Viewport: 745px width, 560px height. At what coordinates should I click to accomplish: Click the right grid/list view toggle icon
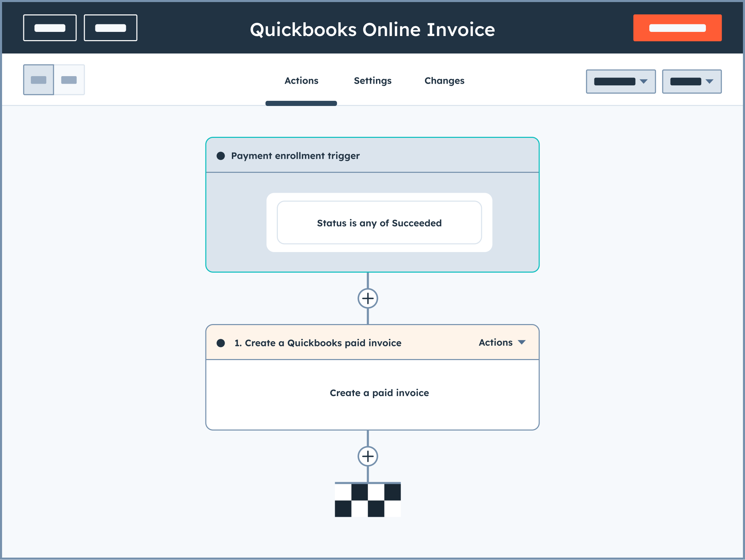tap(69, 80)
